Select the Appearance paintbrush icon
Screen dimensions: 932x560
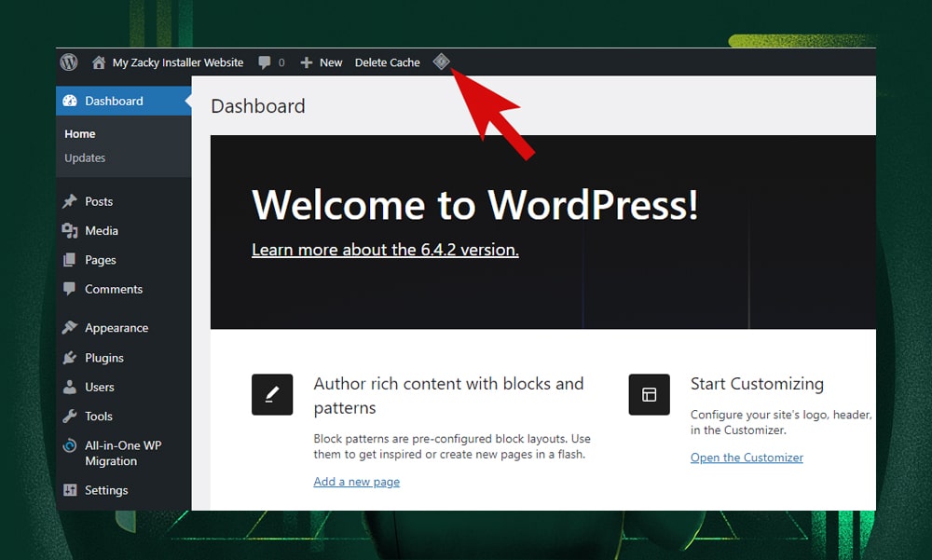71,328
